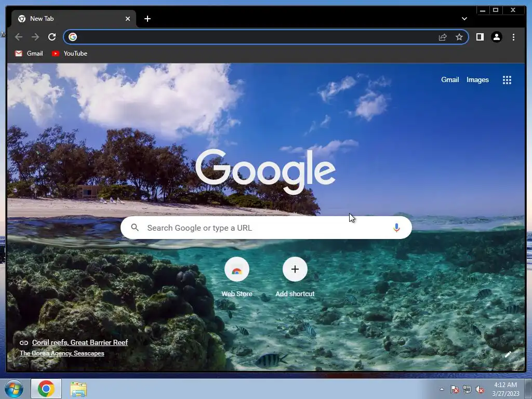The height and width of the screenshot is (399, 532).
Task: Open Windows Explorer from the taskbar
Action: (78, 389)
